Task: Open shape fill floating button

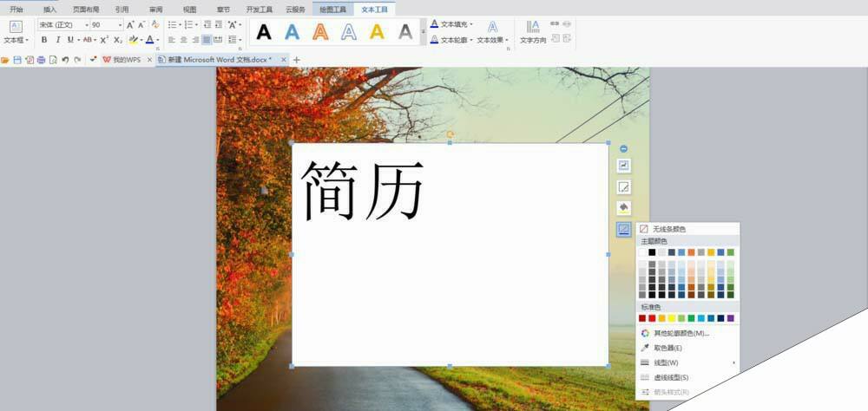Action: coord(624,208)
